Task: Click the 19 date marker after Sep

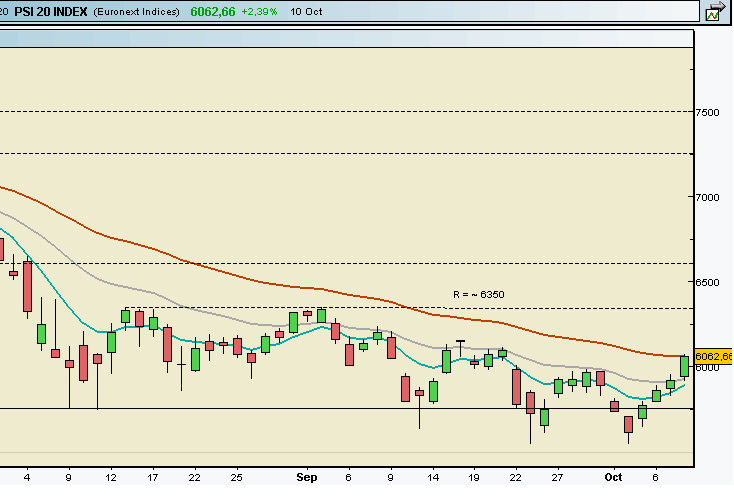Action: pos(473,478)
